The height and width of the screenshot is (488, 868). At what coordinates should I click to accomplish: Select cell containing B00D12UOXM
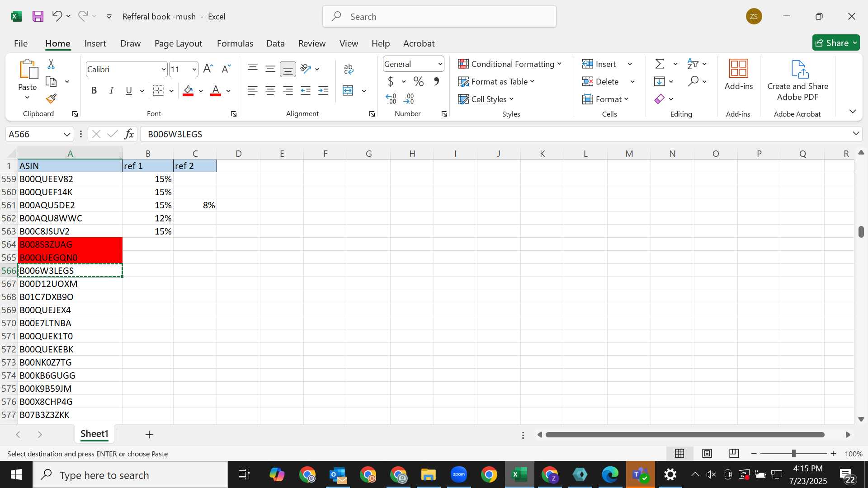pyautogui.click(x=70, y=284)
